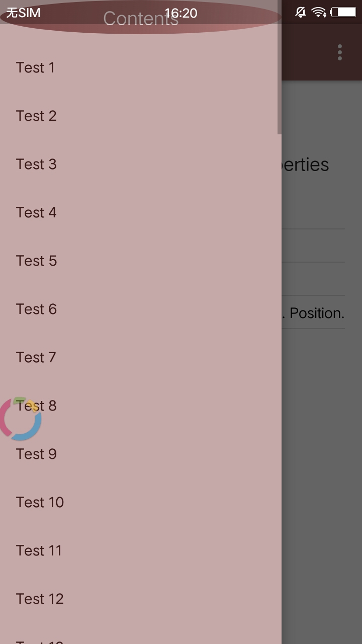Screen dimensions: 362x644
Task: Select Test 1 in the drawer
Action: coord(141,67)
